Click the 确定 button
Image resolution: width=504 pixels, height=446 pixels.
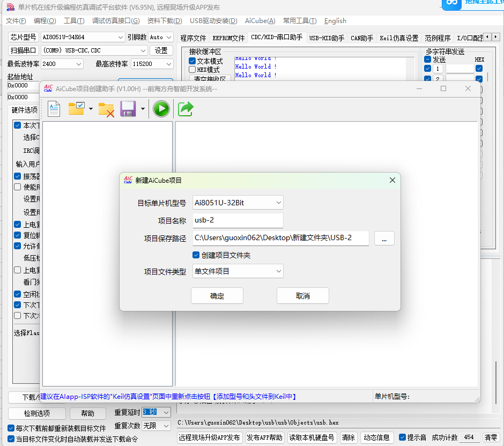217,295
